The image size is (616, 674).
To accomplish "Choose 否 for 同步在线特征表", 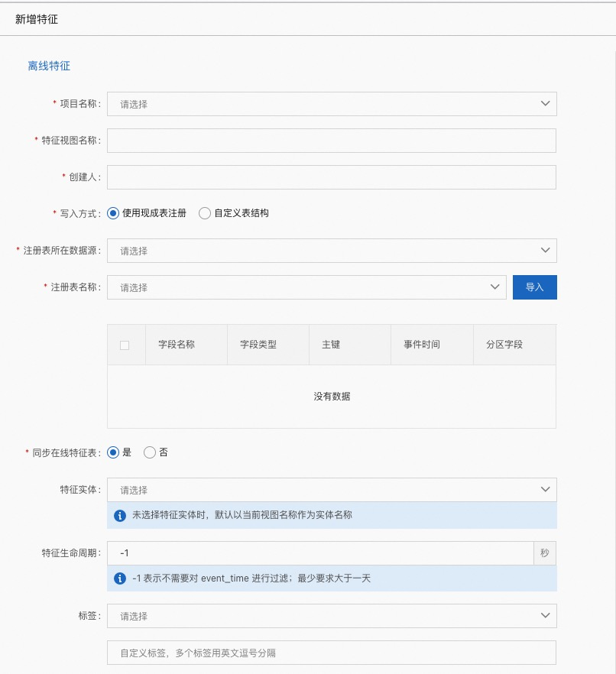I will pyautogui.click(x=150, y=452).
